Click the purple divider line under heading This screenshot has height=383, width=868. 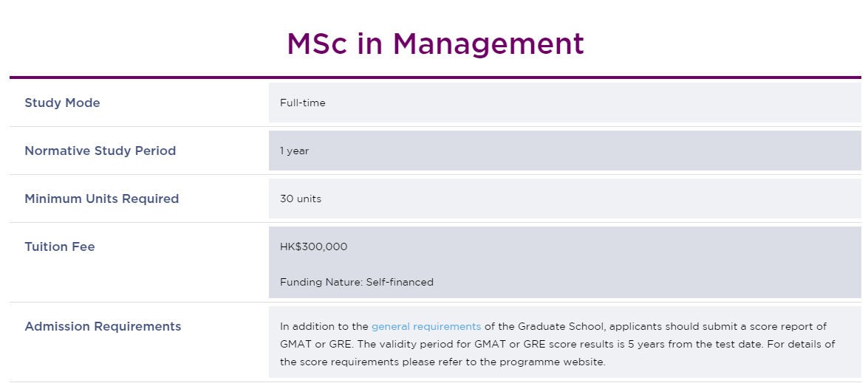point(435,77)
